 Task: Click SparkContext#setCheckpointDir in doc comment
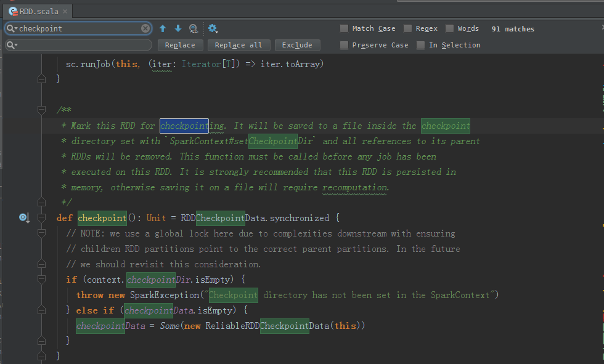241,141
